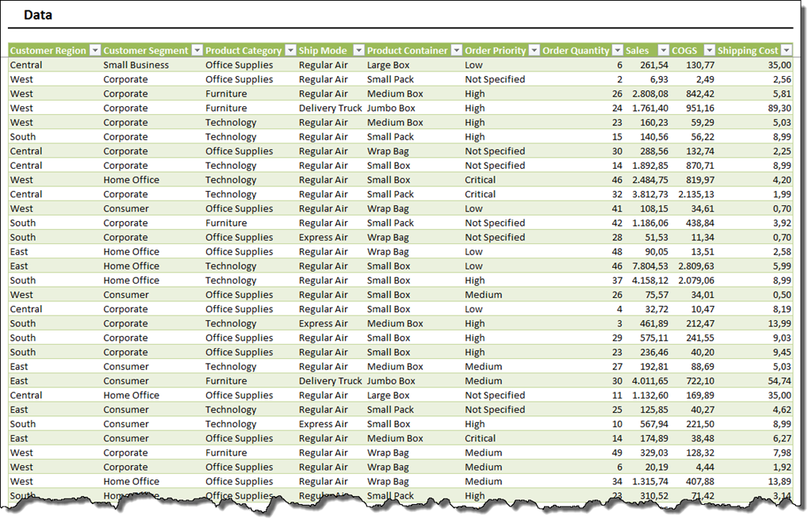Open the Sales column filter dropdown
The image size is (812, 527).
click(x=664, y=50)
